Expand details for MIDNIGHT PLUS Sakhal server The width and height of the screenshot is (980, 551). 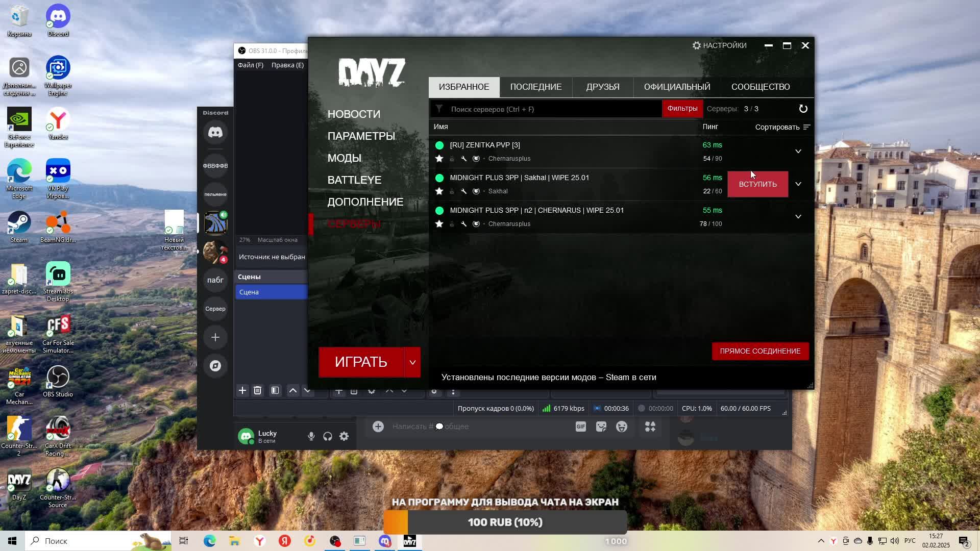(x=798, y=184)
